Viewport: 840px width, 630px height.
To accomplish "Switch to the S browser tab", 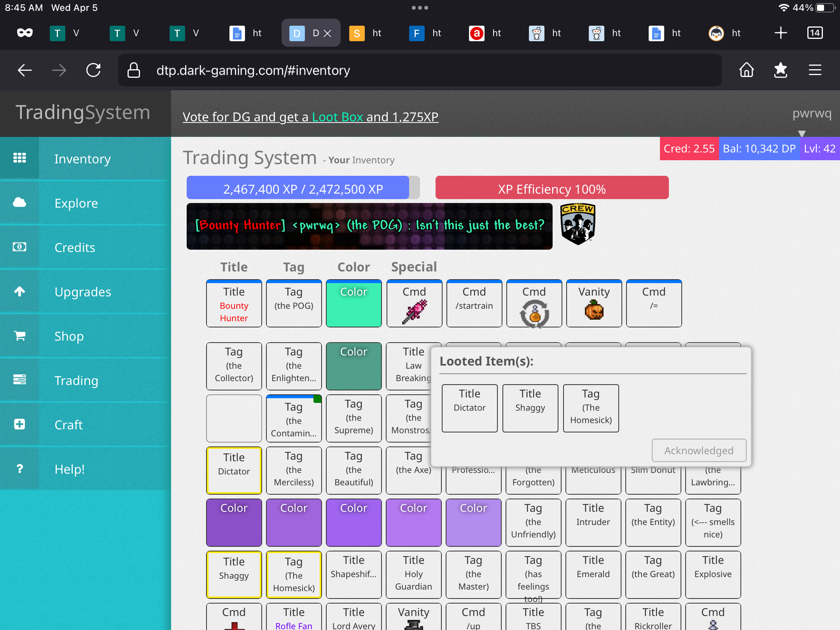I will tap(366, 33).
